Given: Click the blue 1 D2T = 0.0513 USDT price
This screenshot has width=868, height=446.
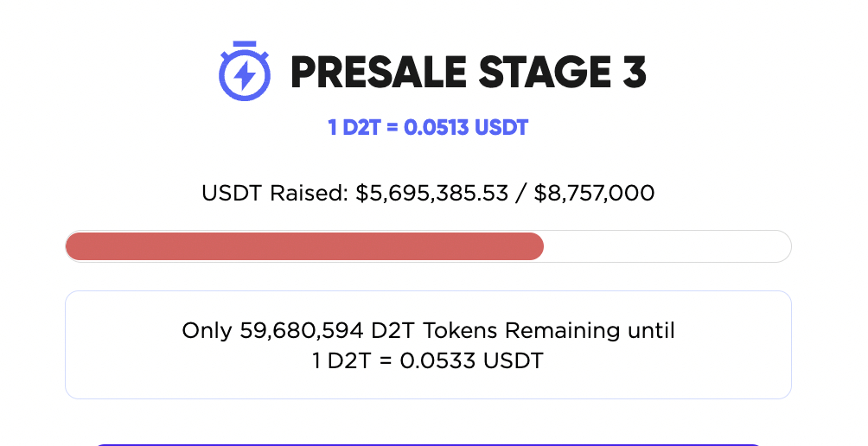Looking at the screenshot, I should (428, 128).
